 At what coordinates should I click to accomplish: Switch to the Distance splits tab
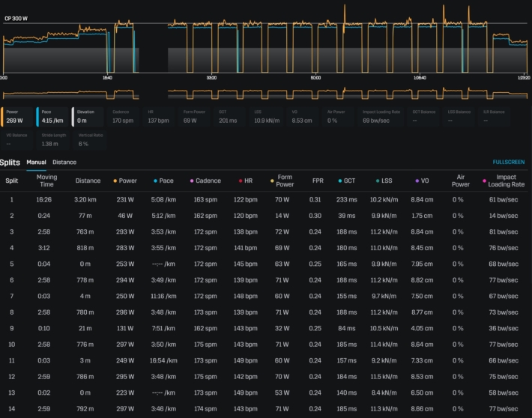pyautogui.click(x=64, y=162)
